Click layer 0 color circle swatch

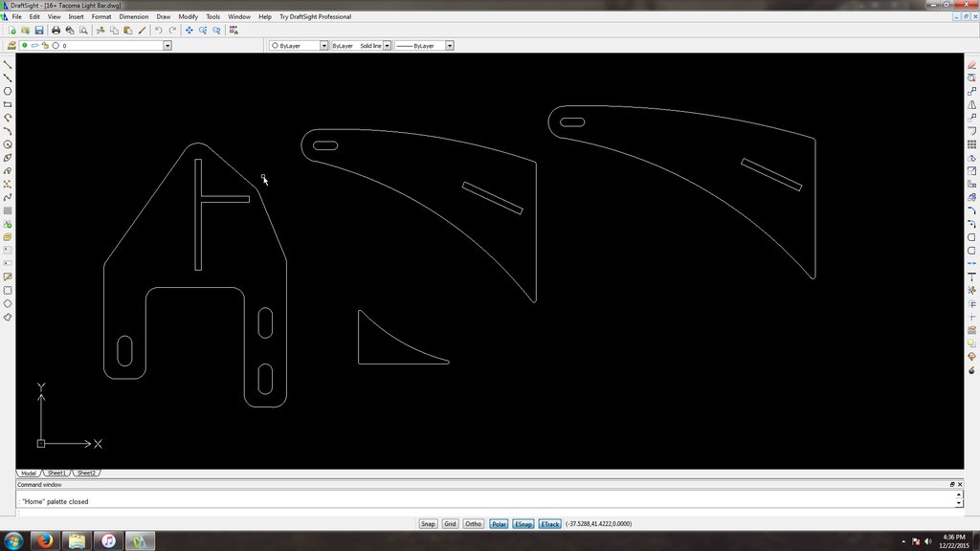tap(56, 46)
